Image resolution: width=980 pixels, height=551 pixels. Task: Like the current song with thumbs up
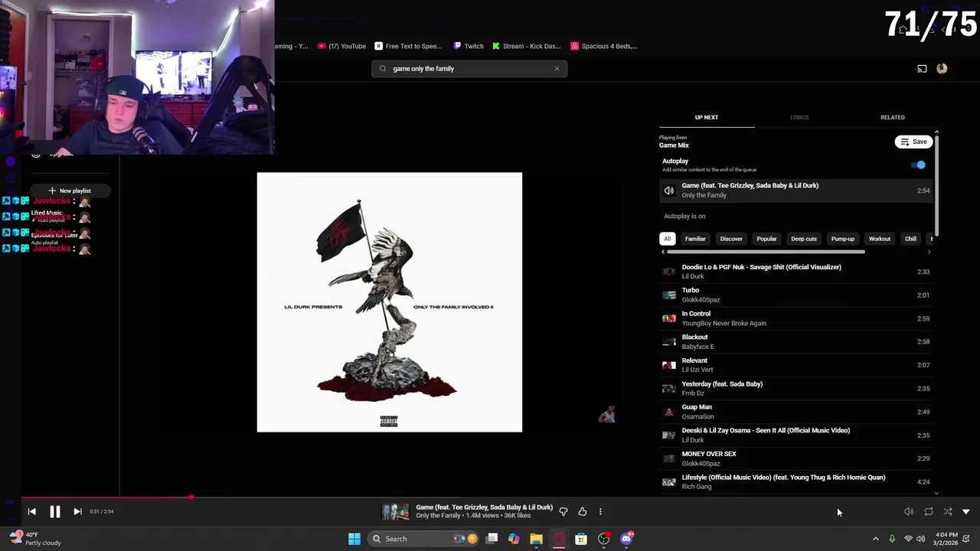[x=583, y=511]
